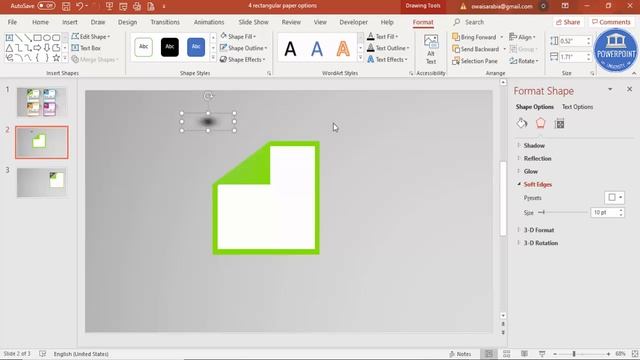The image size is (640, 360).
Task: Select slide 3 thumbnail
Action: tap(41, 182)
